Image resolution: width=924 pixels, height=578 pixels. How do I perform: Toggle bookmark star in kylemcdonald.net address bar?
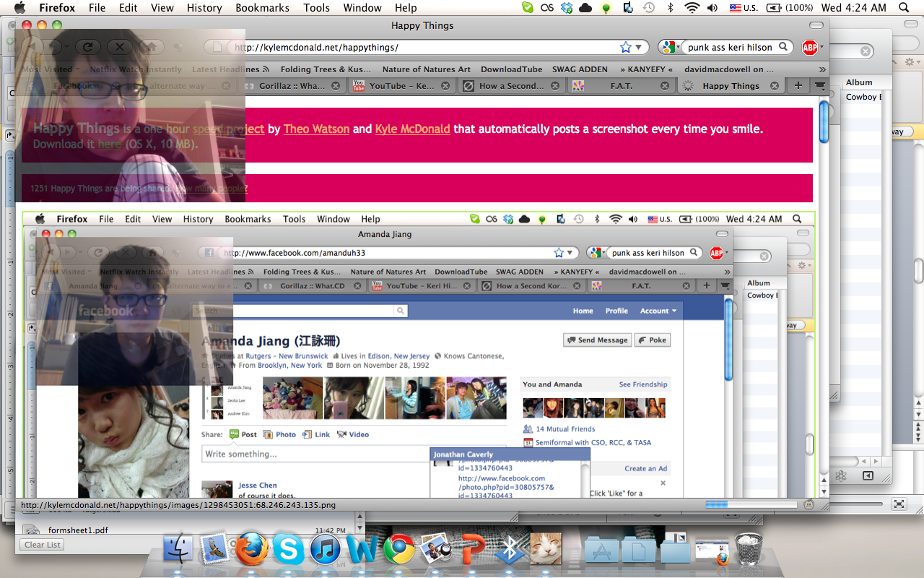tap(625, 48)
